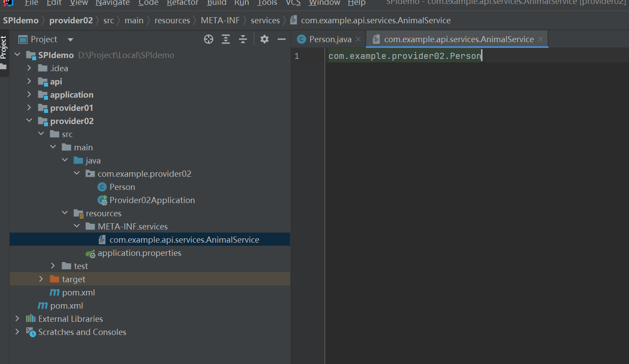Expand the target folder
Viewport: 629px width, 364px height.
(x=41, y=279)
